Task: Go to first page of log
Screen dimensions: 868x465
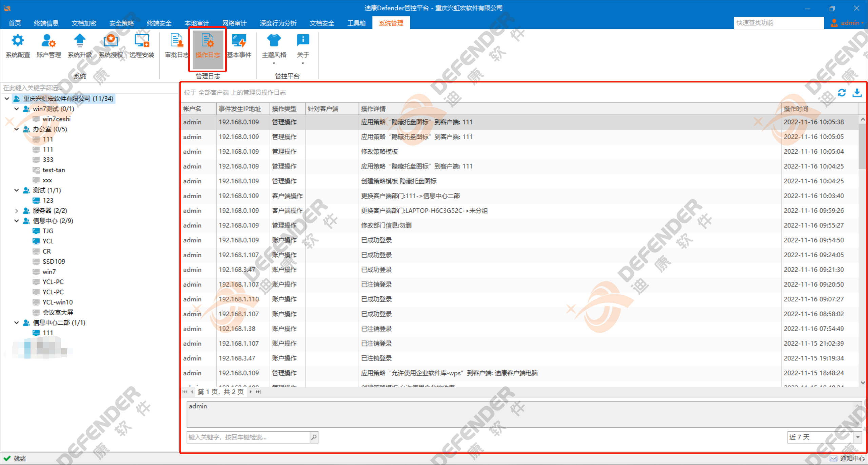Action: tap(185, 392)
